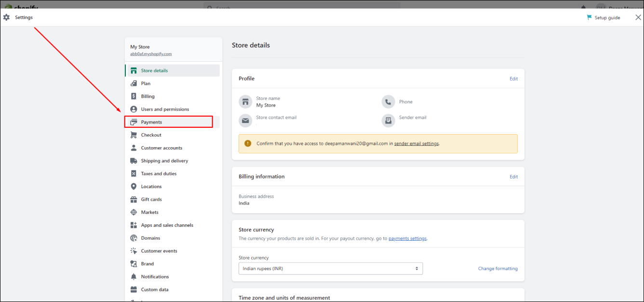
Task: Open Notifications settings
Action: point(173,276)
